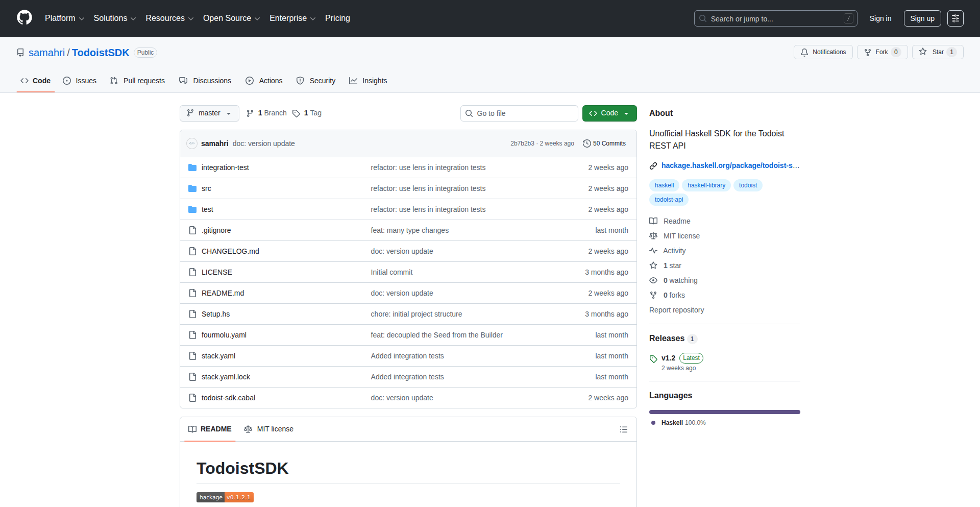Click the purple Haskell language bar
Image resolution: width=980 pixels, height=507 pixels.
tap(724, 412)
